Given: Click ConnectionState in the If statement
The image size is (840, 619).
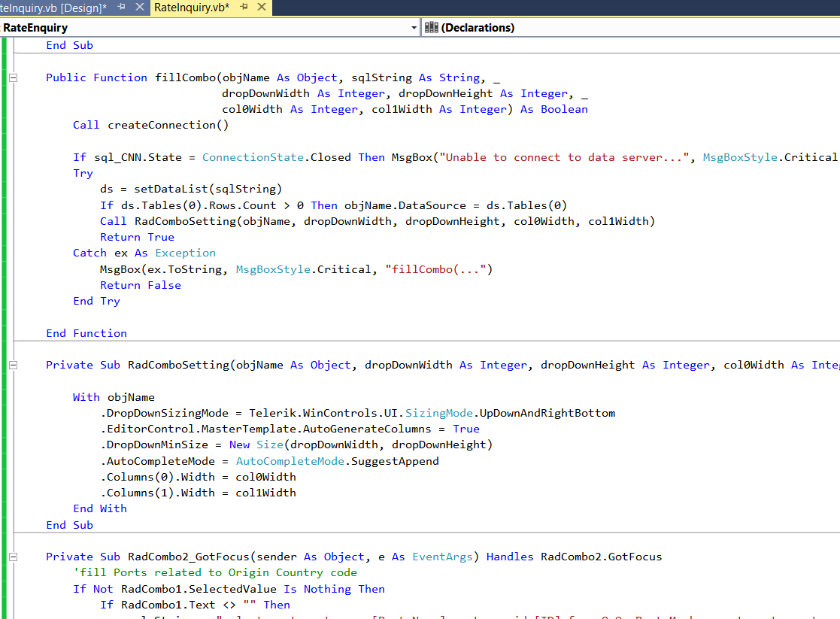Looking at the screenshot, I should point(253,157).
